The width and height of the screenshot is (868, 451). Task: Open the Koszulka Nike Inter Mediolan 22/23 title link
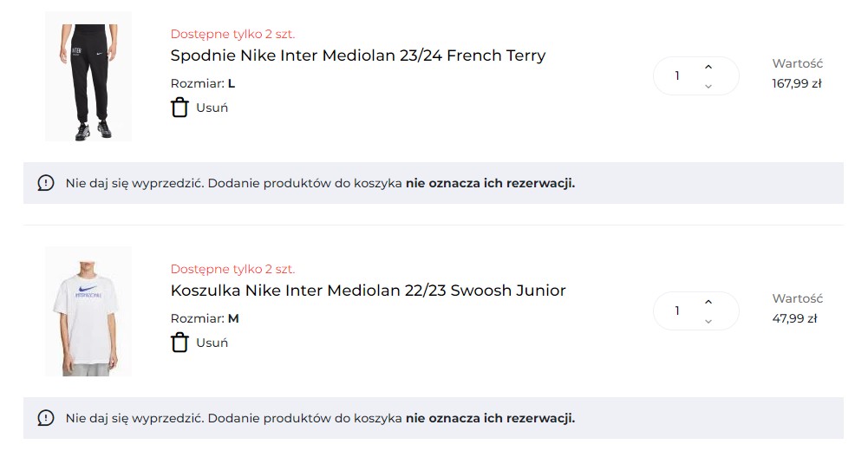368,291
